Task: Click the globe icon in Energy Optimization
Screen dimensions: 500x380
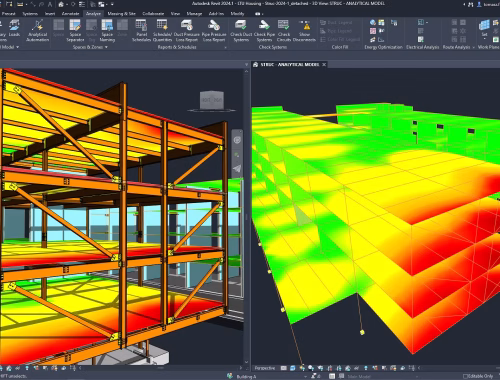Action: (373, 22)
